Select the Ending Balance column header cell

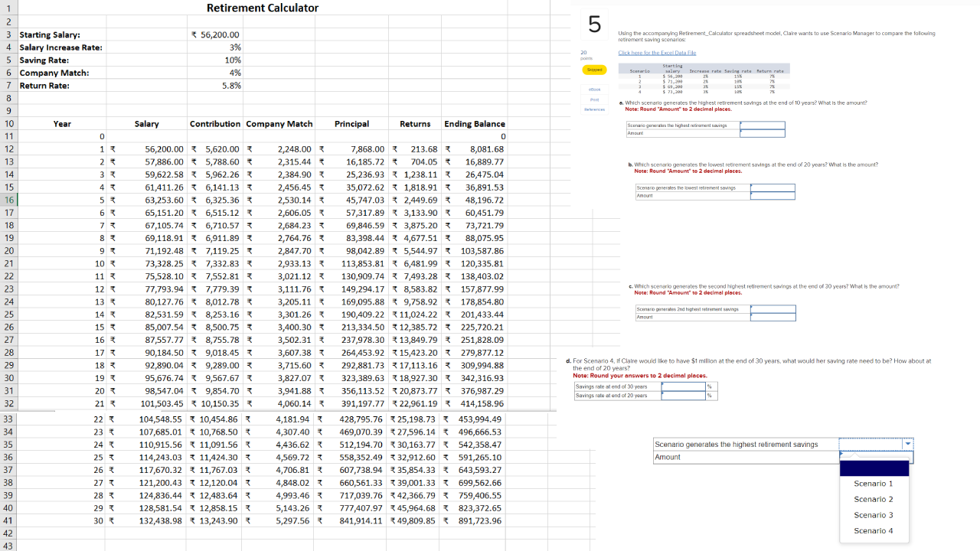click(x=475, y=124)
